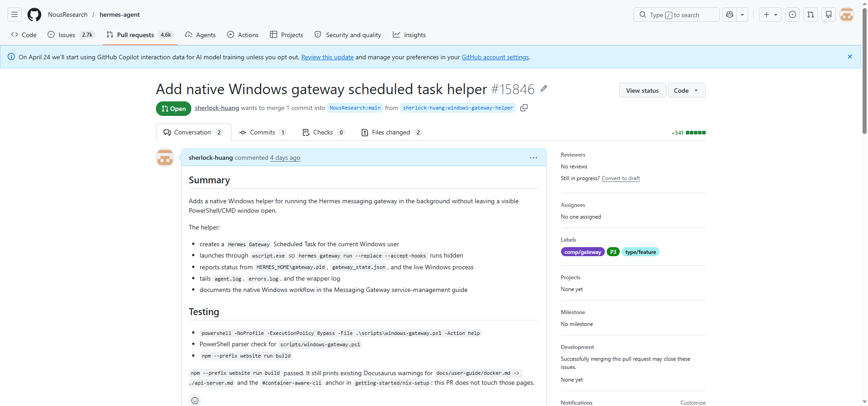Click the +541 diffstat indicator

pos(689,133)
